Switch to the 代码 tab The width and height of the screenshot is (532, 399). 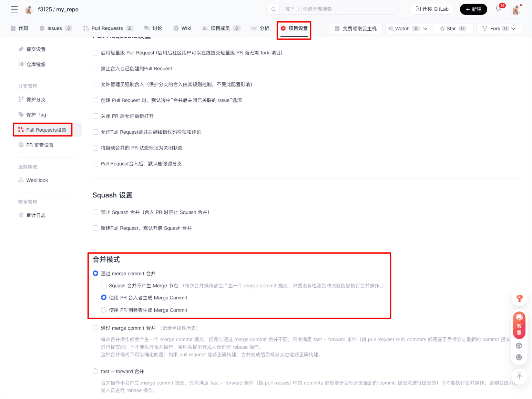(20, 28)
